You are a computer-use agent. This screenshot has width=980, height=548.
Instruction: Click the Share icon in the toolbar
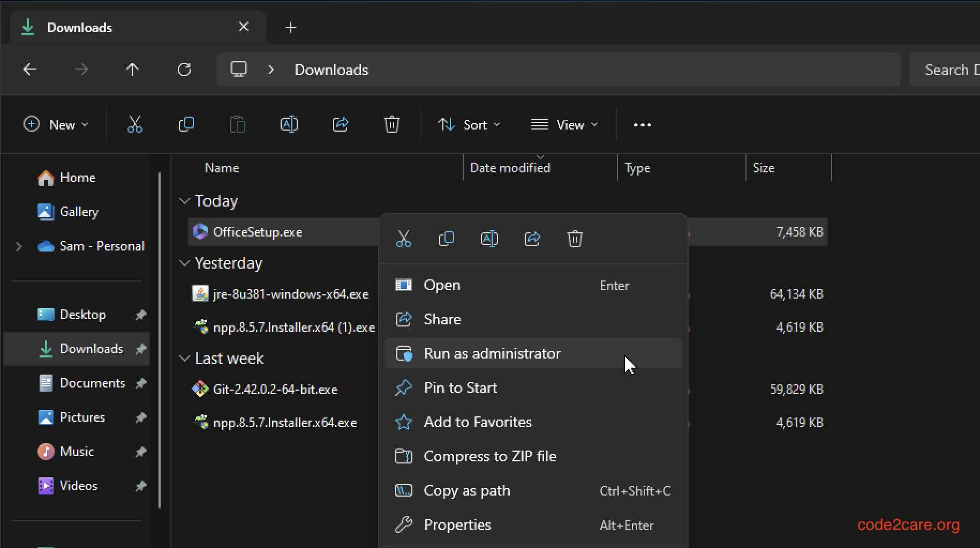click(341, 125)
